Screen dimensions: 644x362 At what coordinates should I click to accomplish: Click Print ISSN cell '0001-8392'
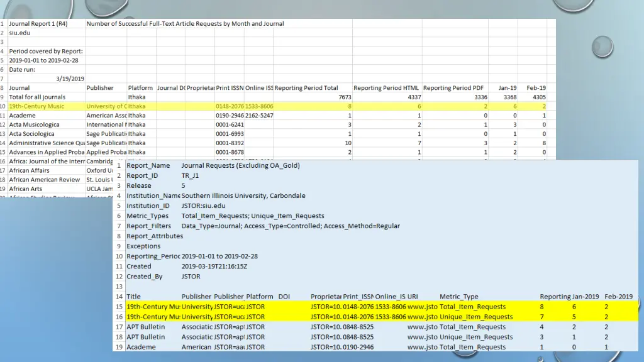click(x=230, y=143)
